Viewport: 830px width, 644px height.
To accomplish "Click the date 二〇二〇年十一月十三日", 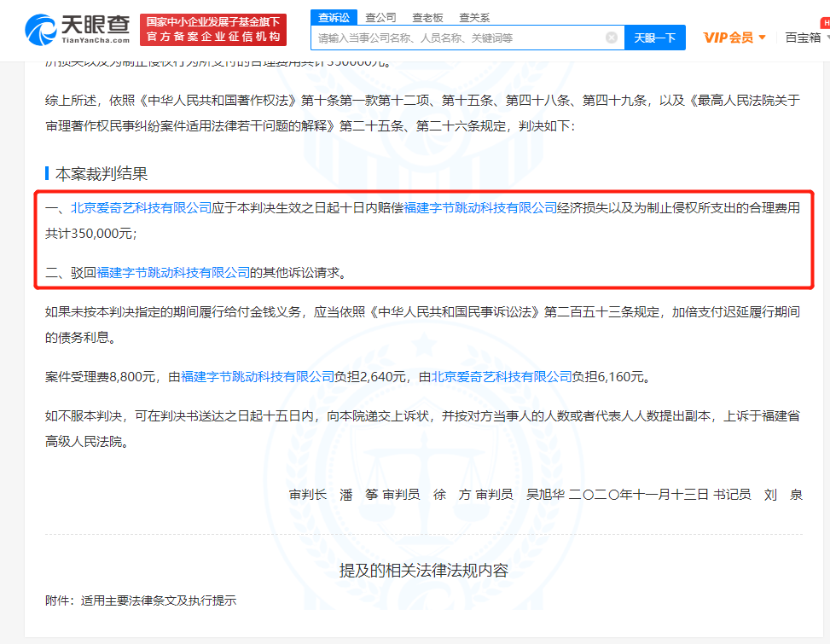I will point(638,495).
